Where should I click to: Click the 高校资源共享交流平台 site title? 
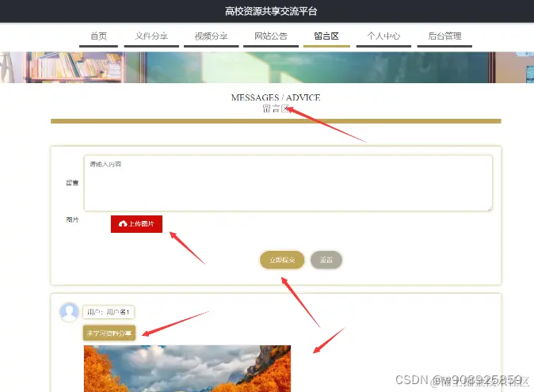pyautogui.click(x=271, y=11)
